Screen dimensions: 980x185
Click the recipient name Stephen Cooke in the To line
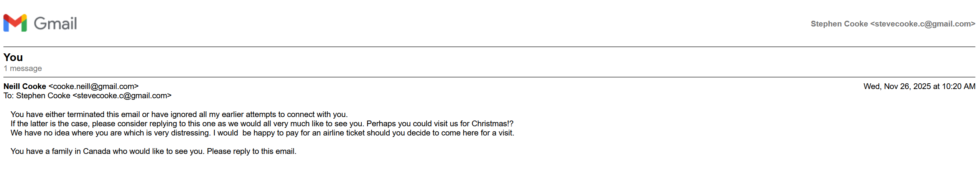[43, 96]
